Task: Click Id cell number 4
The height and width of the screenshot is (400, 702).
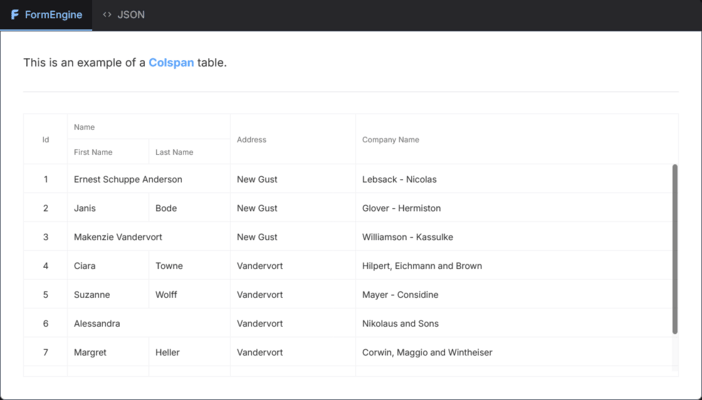Action: [46, 266]
